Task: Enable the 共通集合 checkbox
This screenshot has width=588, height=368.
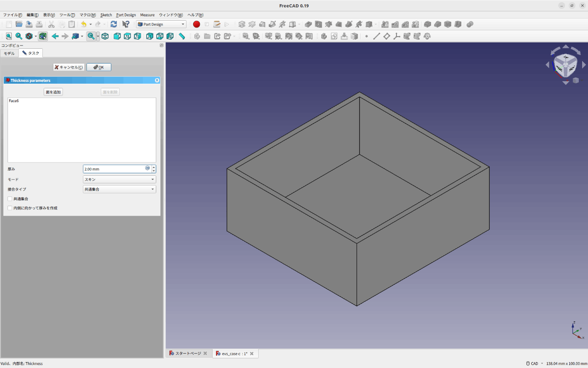Action: click(x=10, y=199)
